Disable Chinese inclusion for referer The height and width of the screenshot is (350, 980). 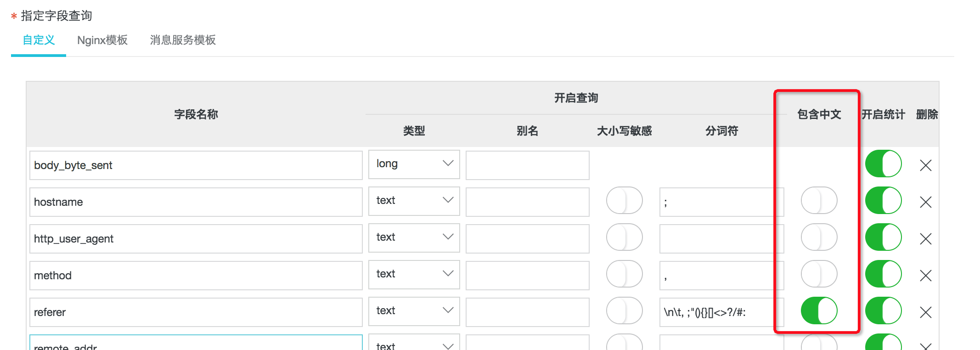point(819,310)
